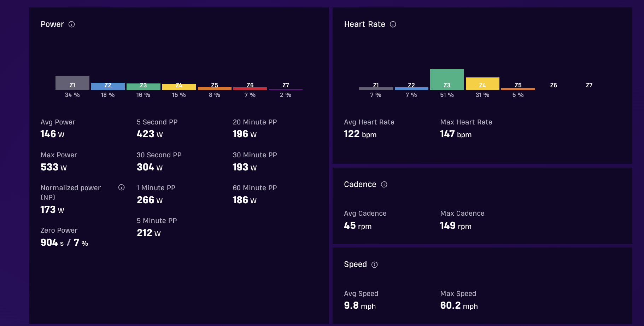
Task: Click the Power 34 % zone percentage
Action: [x=72, y=95]
